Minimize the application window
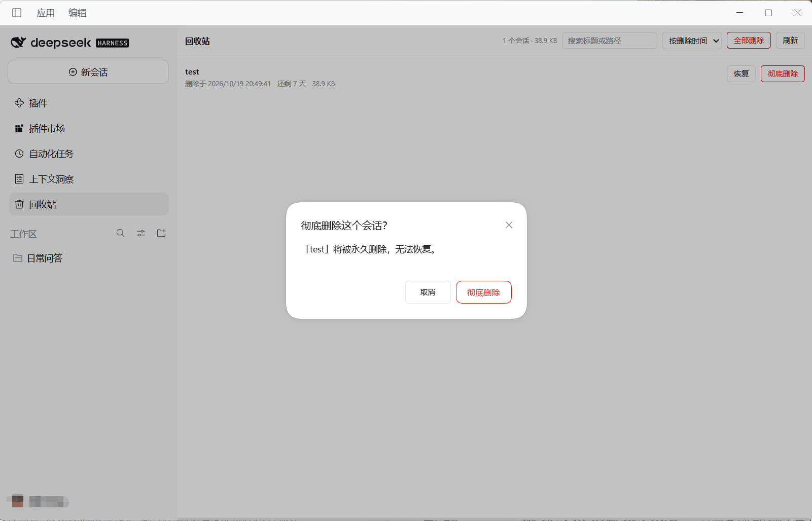The height and width of the screenshot is (521, 812). [739, 13]
